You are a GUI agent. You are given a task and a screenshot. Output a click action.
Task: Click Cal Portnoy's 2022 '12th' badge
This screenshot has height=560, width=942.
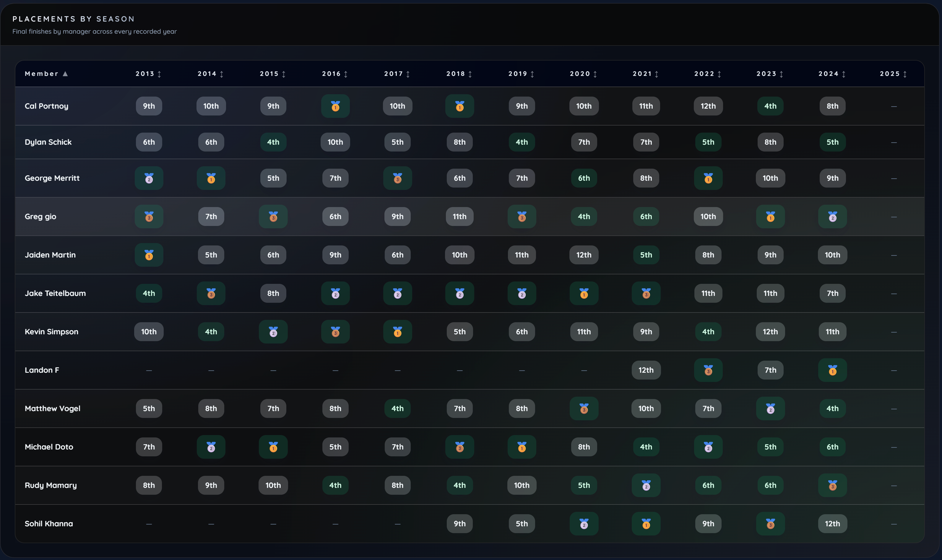click(708, 106)
